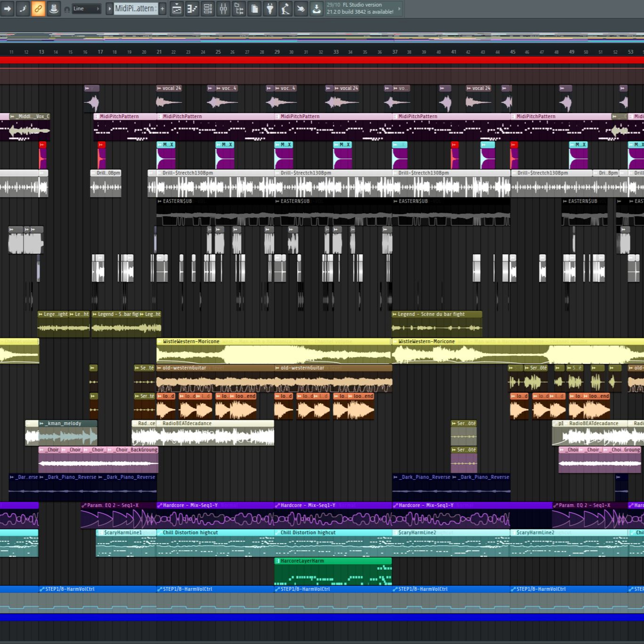This screenshot has height=644, width=644.
Task: Select Legend - Scène du bar fight clip
Action: tap(437, 324)
